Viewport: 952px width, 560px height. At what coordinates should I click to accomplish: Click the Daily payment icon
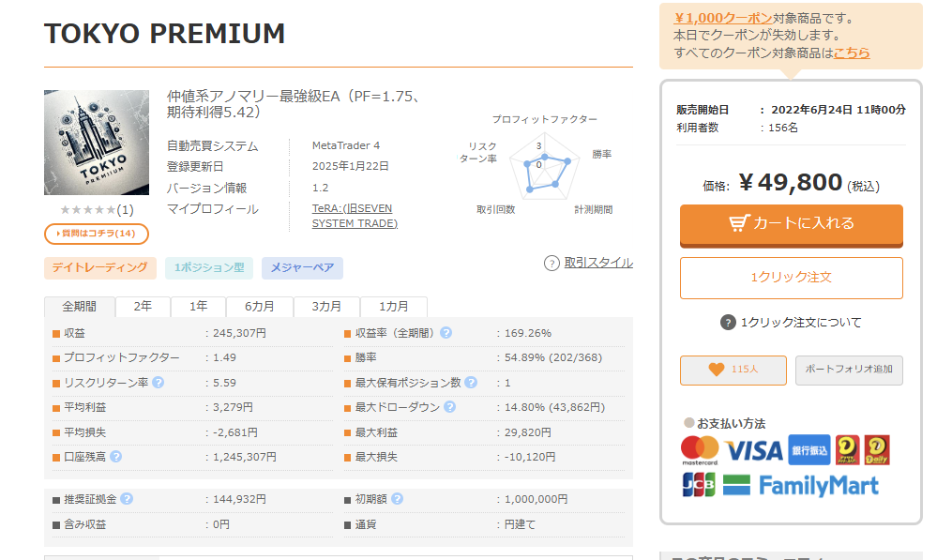[x=877, y=450]
